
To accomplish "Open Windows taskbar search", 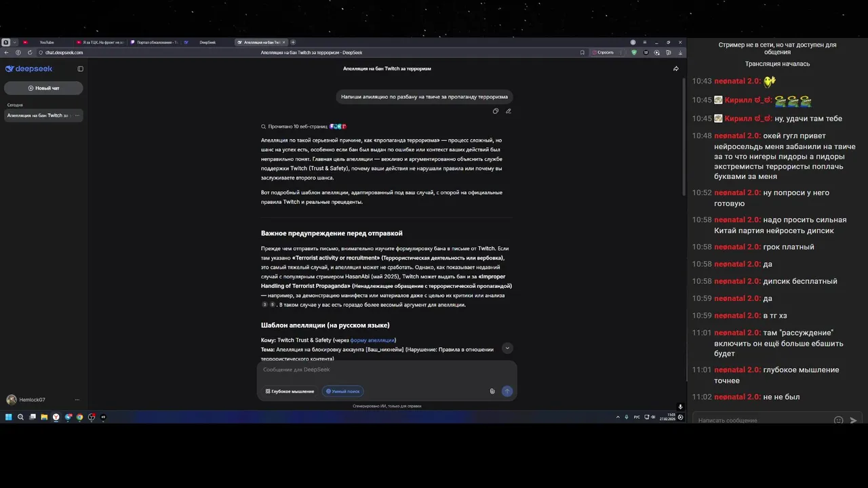I will 20,418.
